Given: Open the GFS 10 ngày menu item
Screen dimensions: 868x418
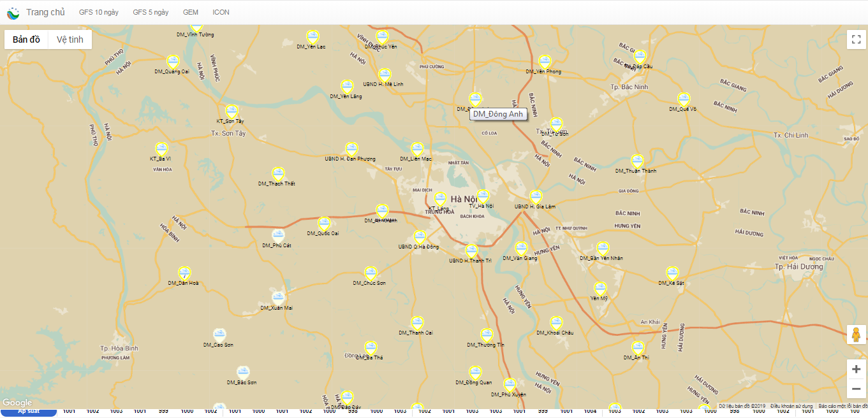Looking at the screenshot, I should (98, 12).
